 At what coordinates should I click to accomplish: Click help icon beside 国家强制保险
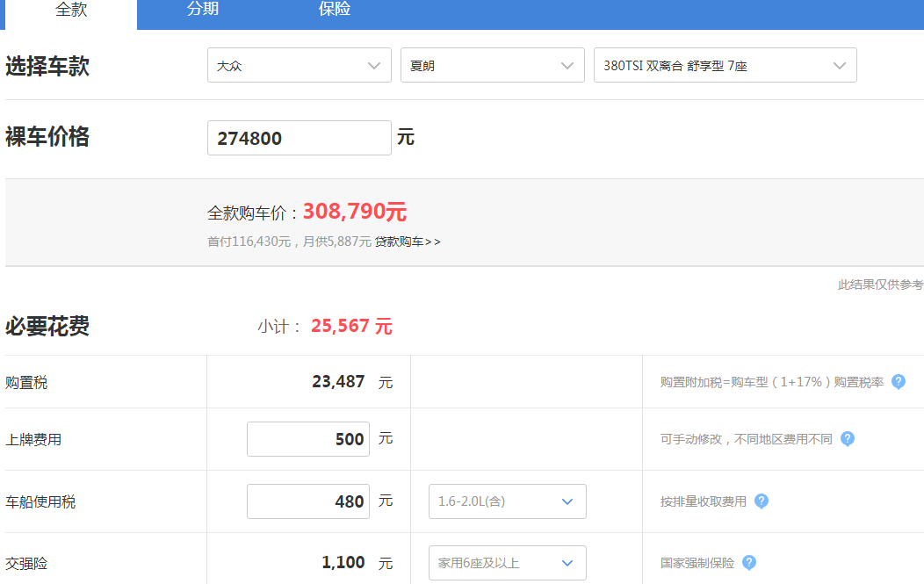pyautogui.click(x=749, y=563)
